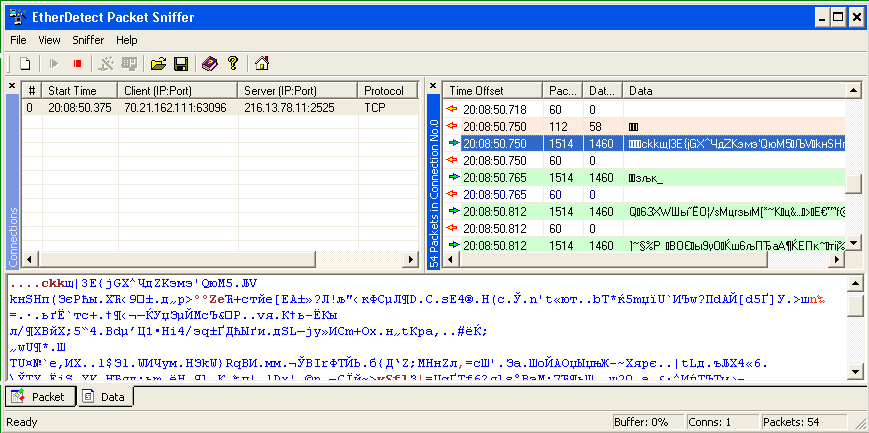Screen dimensions: 869x433
Task: Sort connections by Start Time column
Action: (x=80, y=90)
